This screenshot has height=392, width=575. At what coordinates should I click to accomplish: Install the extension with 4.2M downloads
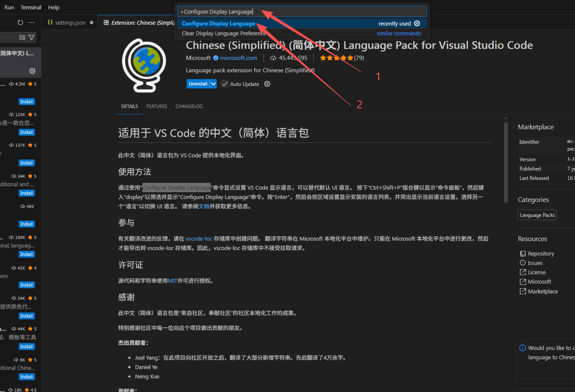pos(26,102)
